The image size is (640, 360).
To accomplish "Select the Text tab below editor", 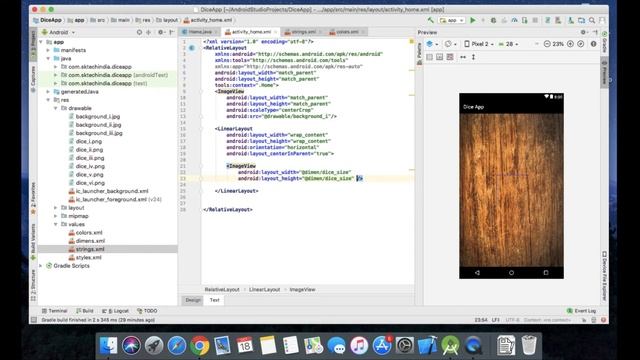I will [215, 300].
